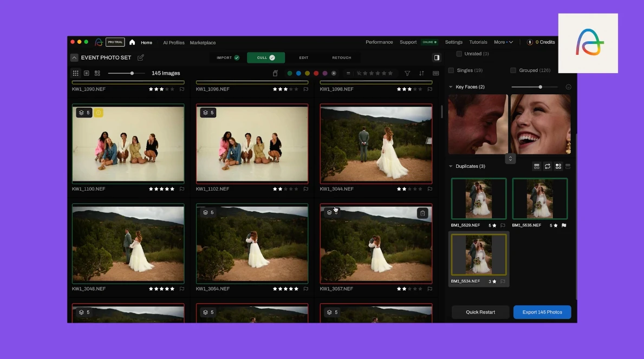This screenshot has height=359, width=644.
Task: Open the Performance link
Action: click(x=379, y=42)
